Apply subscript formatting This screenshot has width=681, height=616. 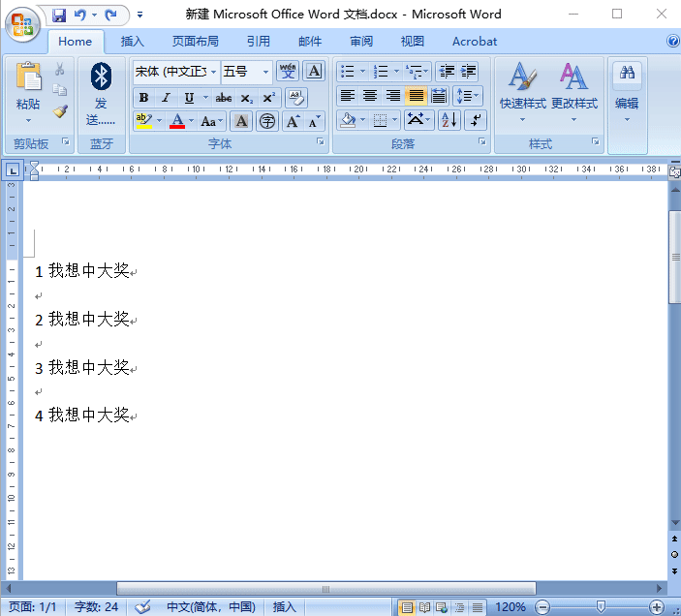(x=247, y=98)
